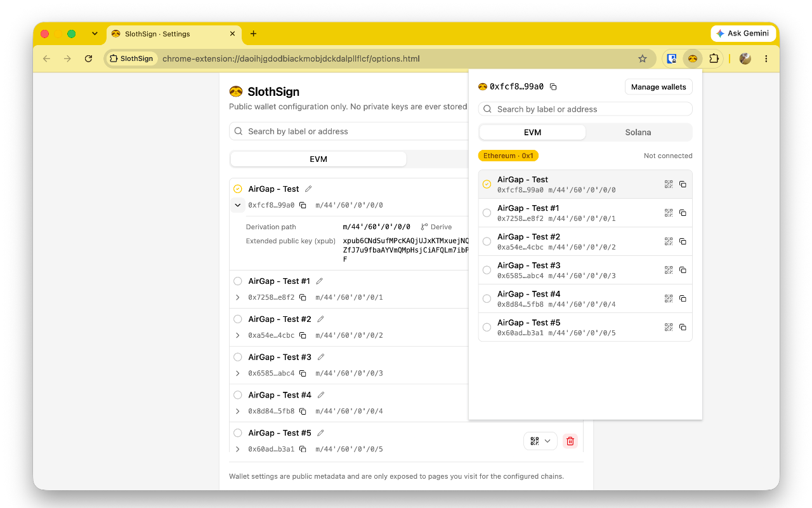Select AirGap - Test #3 radio in popup

(x=487, y=270)
